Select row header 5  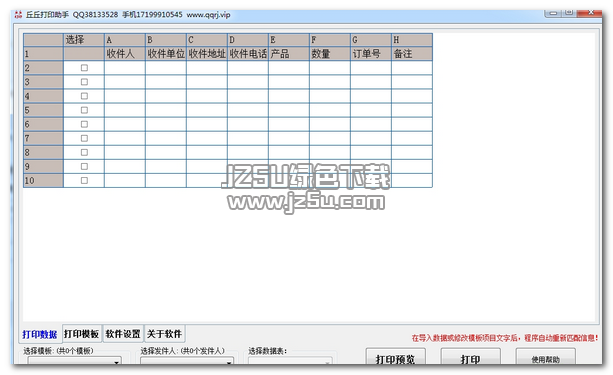43,110
